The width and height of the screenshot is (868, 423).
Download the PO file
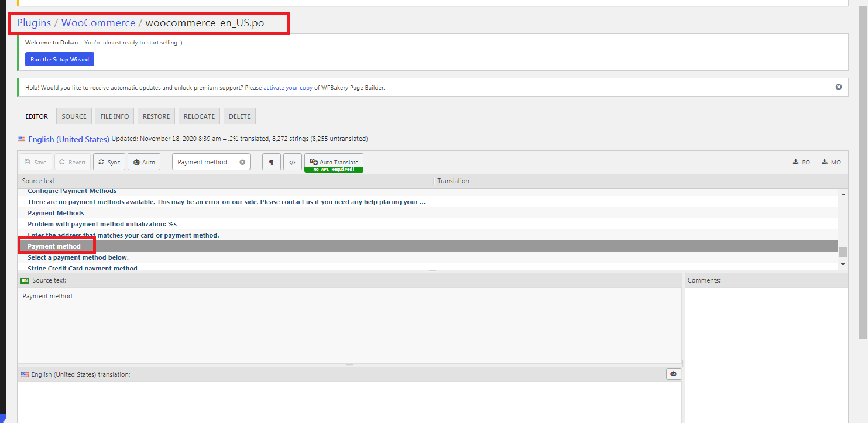coord(802,162)
